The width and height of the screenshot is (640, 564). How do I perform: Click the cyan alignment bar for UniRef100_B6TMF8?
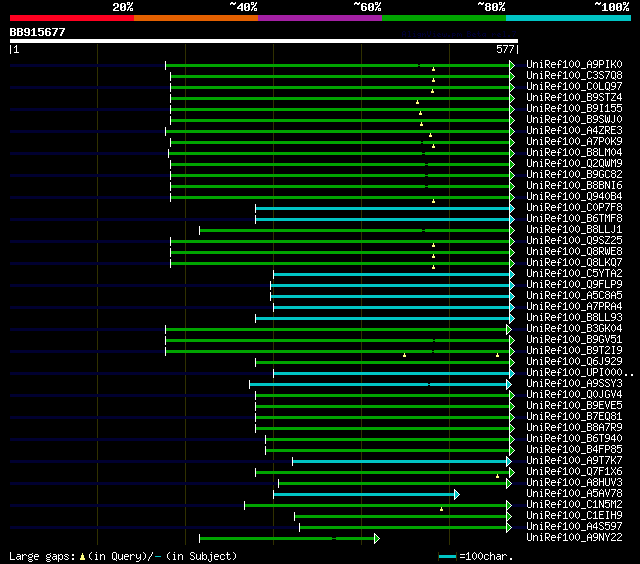click(x=383, y=220)
